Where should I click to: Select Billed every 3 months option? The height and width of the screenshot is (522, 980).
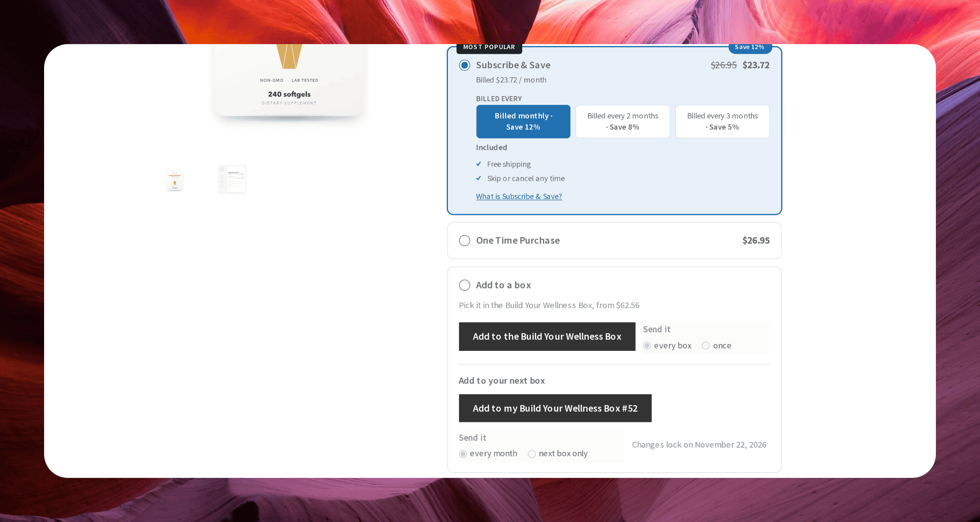click(722, 121)
